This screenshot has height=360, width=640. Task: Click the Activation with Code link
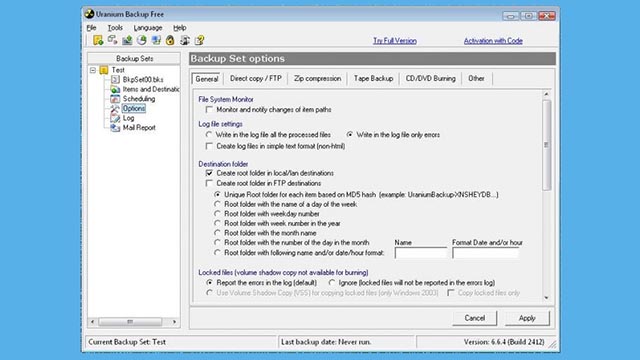[493, 41]
